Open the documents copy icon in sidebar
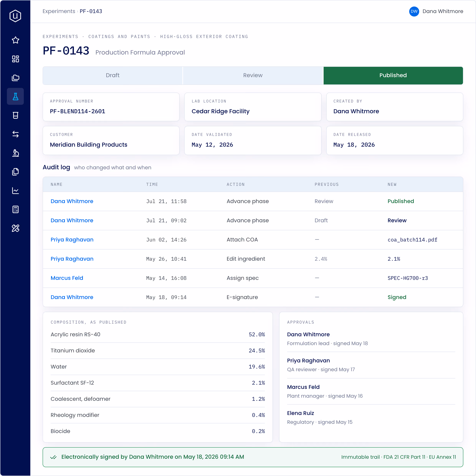Image resolution: width=476 pixels, height=476 pixels. 16,172
